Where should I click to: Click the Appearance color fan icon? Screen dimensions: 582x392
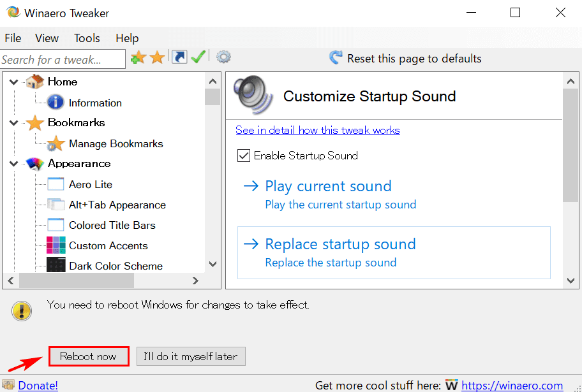click(35, 164)
